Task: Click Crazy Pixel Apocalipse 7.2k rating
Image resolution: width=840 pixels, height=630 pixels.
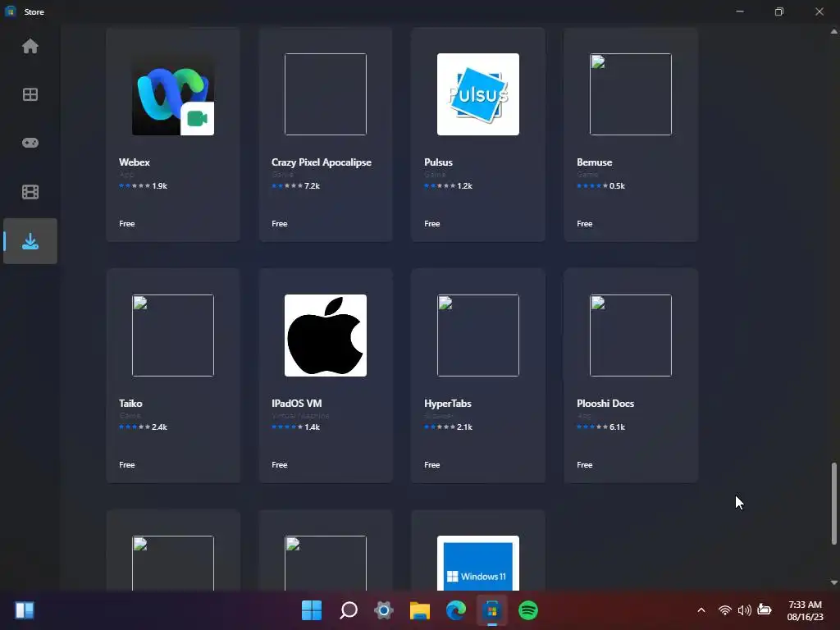Action: tap(295, 186)
